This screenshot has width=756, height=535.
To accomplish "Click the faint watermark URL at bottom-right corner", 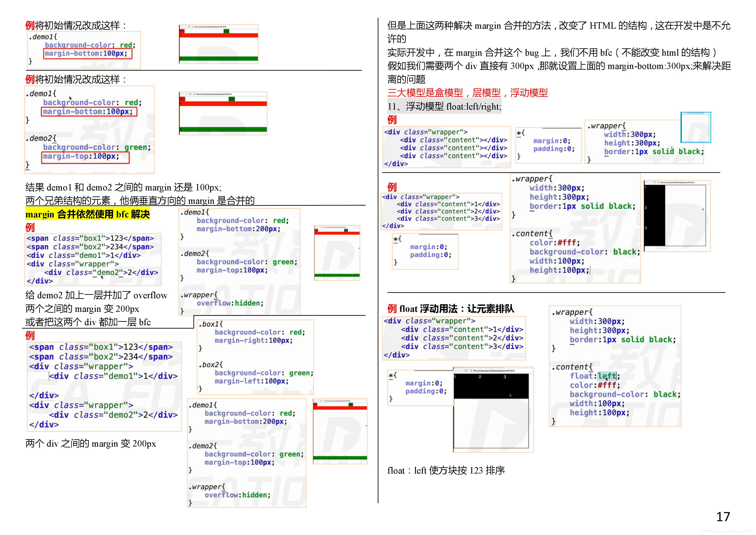I will tap(728, 531).
